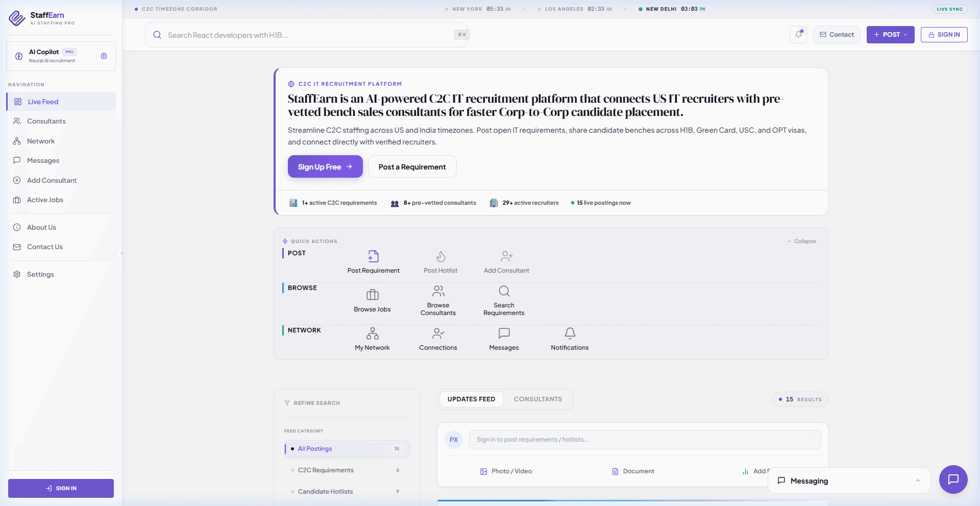Click the 15 live postings now stat
The height and width of the screenshot is (506, 980).
(601, 203)
